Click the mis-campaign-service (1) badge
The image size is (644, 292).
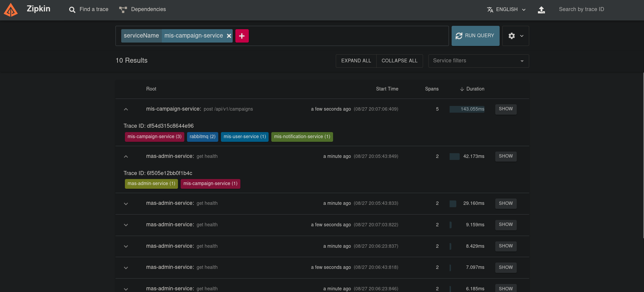(x=211, y=184)
